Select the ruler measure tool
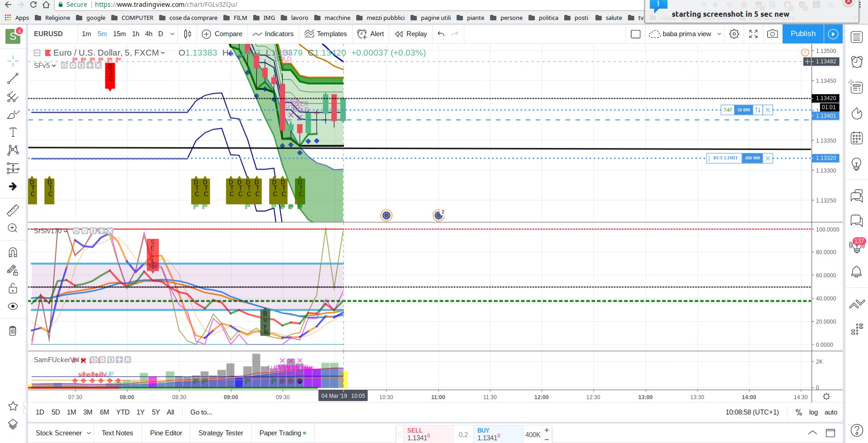Screen dimensions: 868x443 click(13, 210)
